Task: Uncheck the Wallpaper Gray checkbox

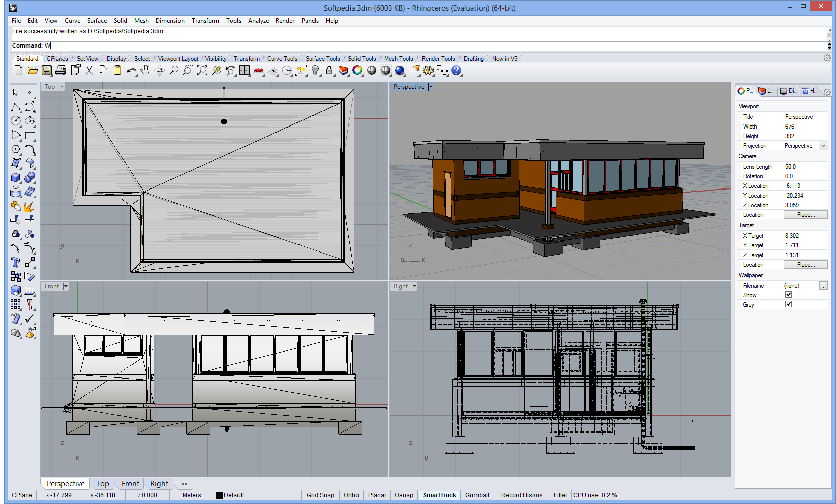Action: tap(788, 305)
